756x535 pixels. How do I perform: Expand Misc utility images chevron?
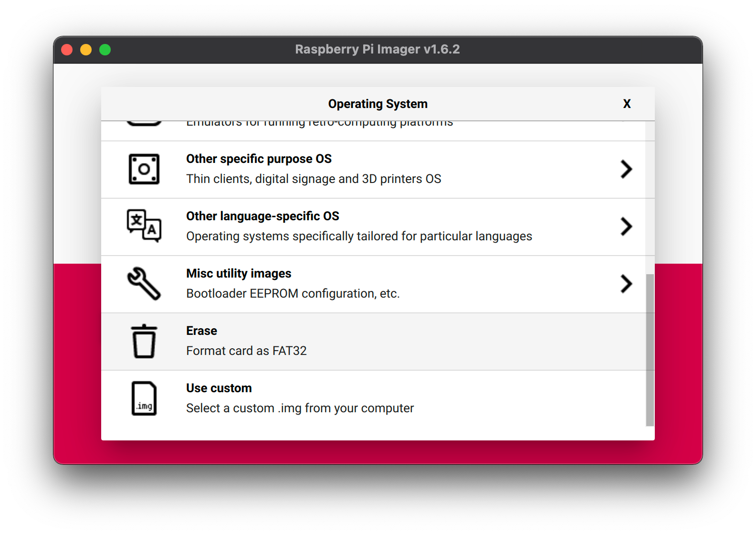[626, 284]
